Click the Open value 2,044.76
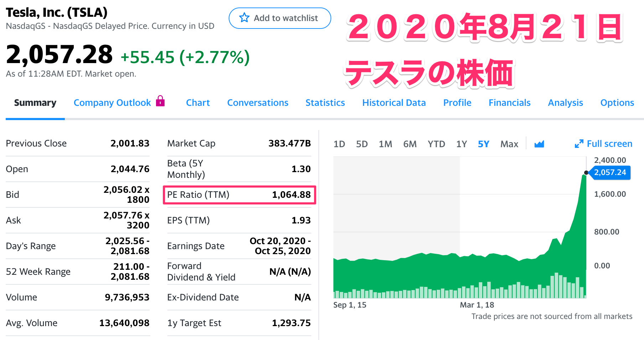This screenshot has width=644, height=340. pos(130,169)
